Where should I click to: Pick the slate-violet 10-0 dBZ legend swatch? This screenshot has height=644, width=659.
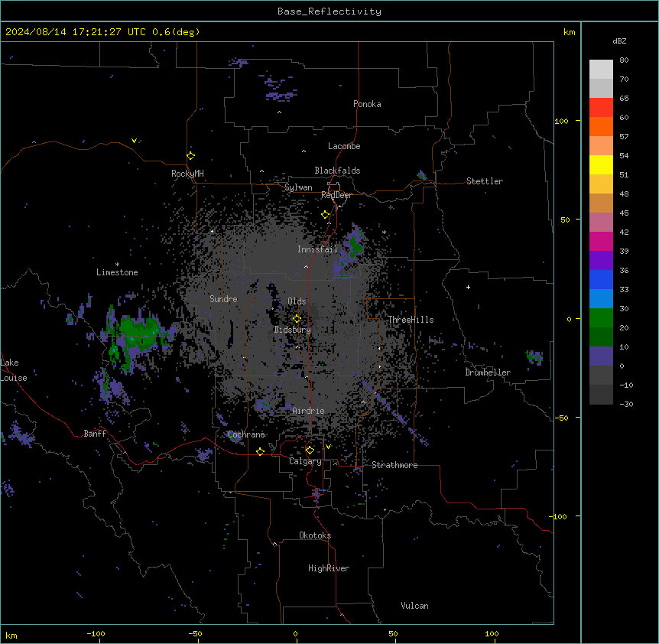click(601, 356)
